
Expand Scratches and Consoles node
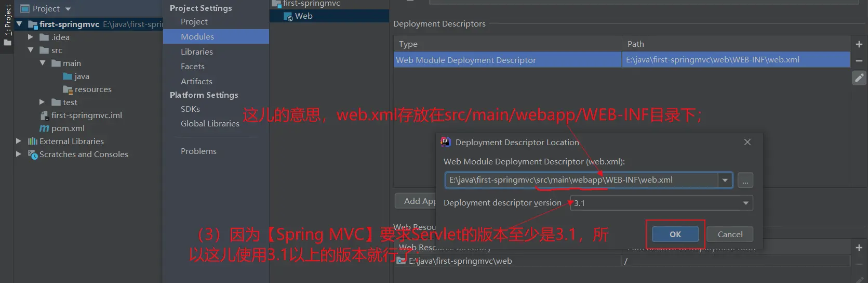[19, 154]
